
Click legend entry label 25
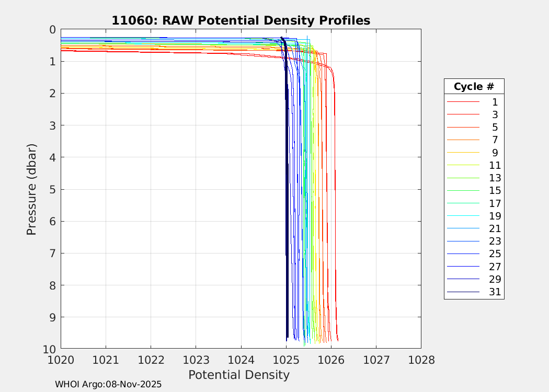(495, 254)
